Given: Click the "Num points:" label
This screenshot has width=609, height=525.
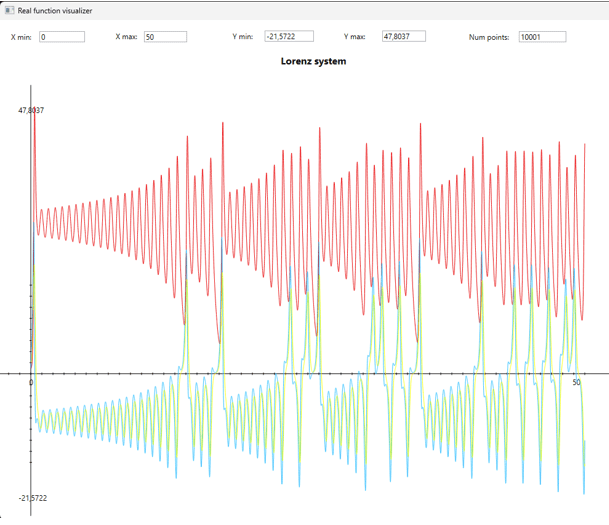Looking at the screenshot, I should 489,37.
